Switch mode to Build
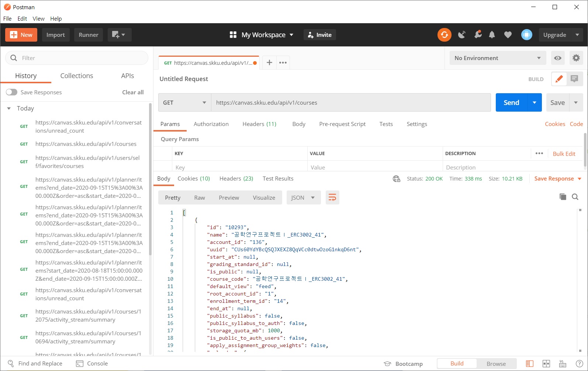Screen dimensions: 588x371 tap(457, 364)
